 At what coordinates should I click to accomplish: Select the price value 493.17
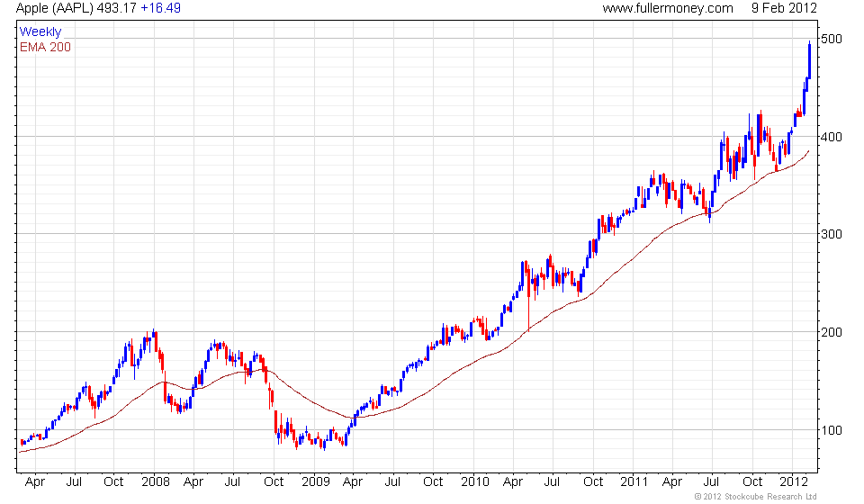tap(116, 8)
